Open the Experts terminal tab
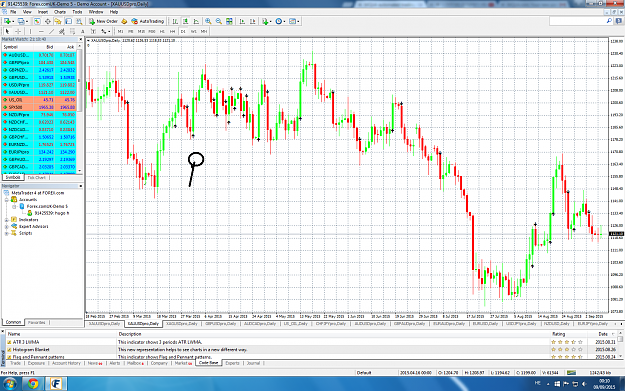Screen dimensions: 625x391 [x=232, y=363]
